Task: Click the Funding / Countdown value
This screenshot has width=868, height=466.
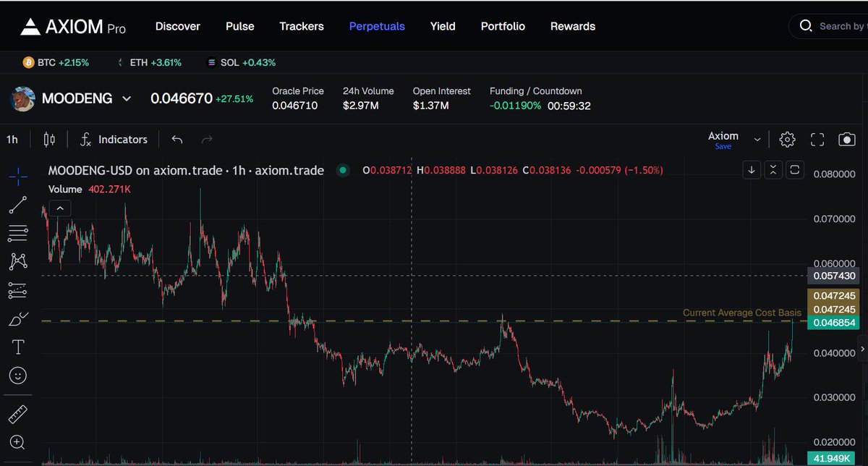Action: coord(514,106)
